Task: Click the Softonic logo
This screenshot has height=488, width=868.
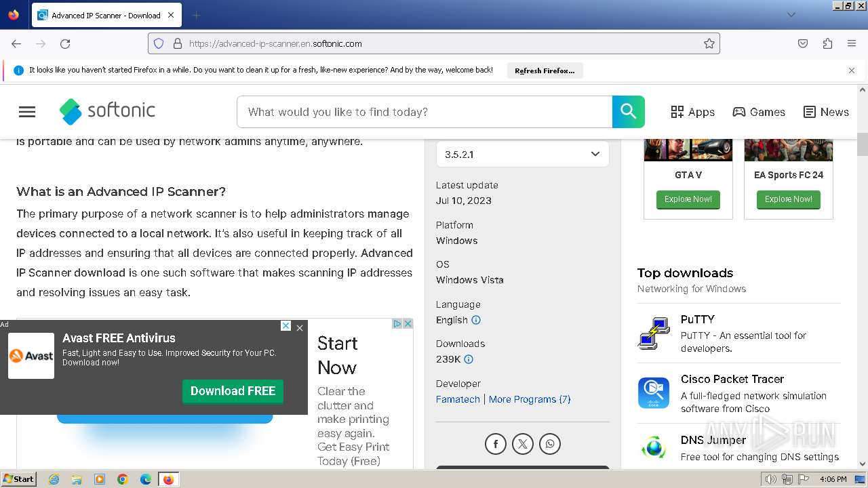Action: [107, 111]
